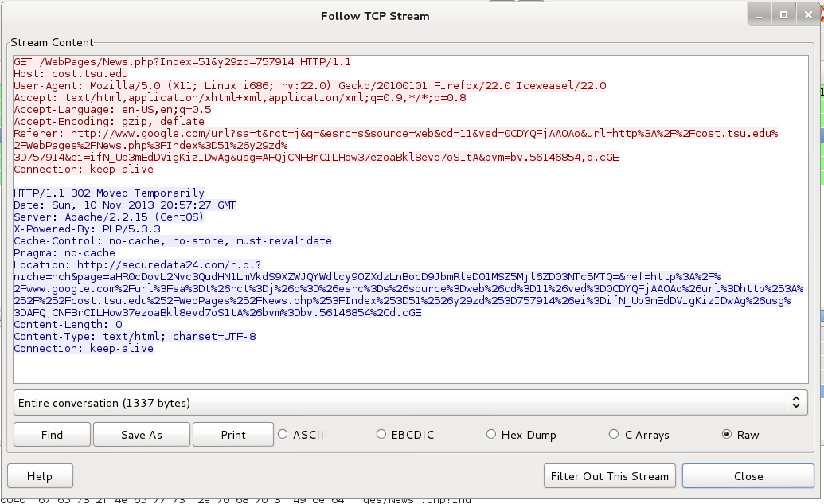Switch stream view to EBCDIC
This screenshot has height=504, width=824.
(381, 435)
